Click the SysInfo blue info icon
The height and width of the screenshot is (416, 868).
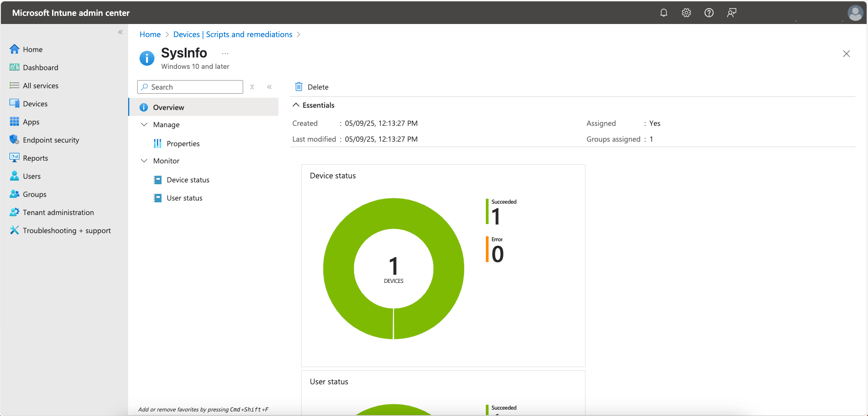click(x=147, y=58)
